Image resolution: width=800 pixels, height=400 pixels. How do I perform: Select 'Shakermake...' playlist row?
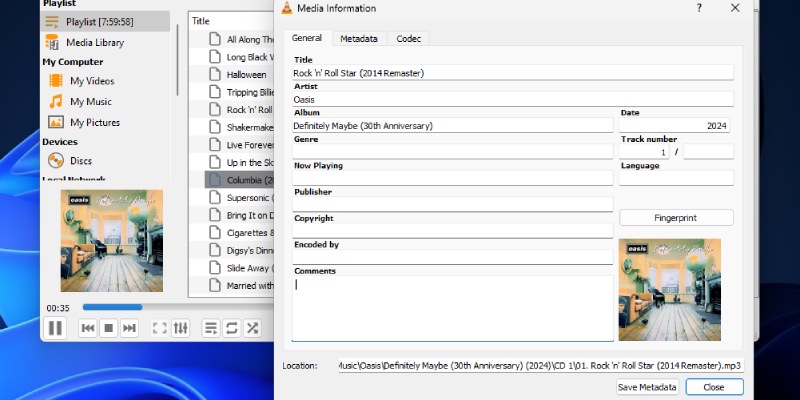240,128
